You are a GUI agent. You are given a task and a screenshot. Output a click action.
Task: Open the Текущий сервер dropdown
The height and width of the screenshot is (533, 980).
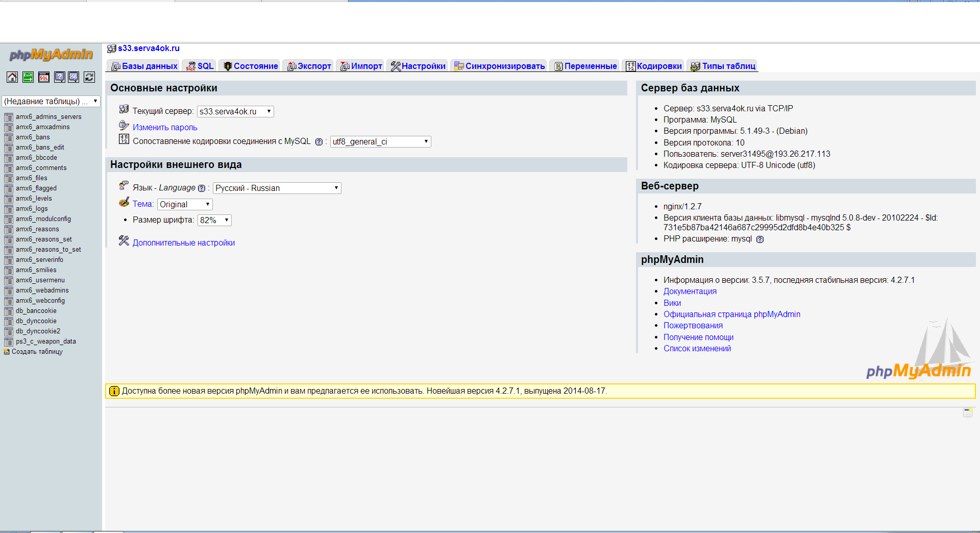(235, 111)
